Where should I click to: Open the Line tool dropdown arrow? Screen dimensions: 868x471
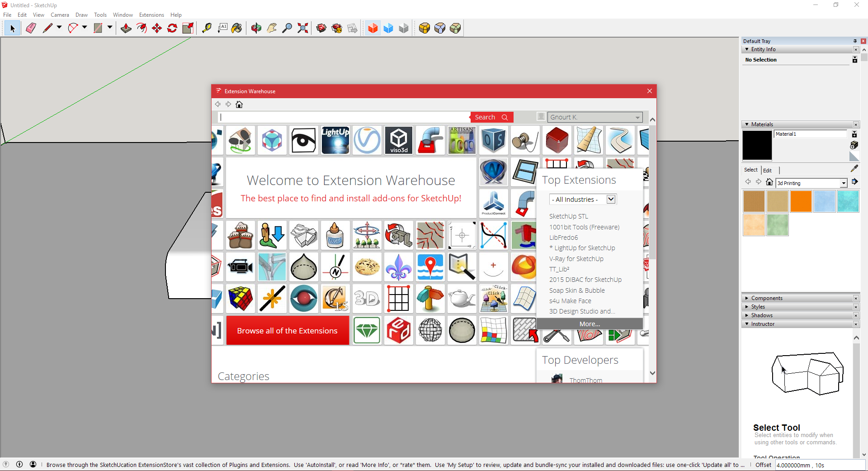click(59, 28)
